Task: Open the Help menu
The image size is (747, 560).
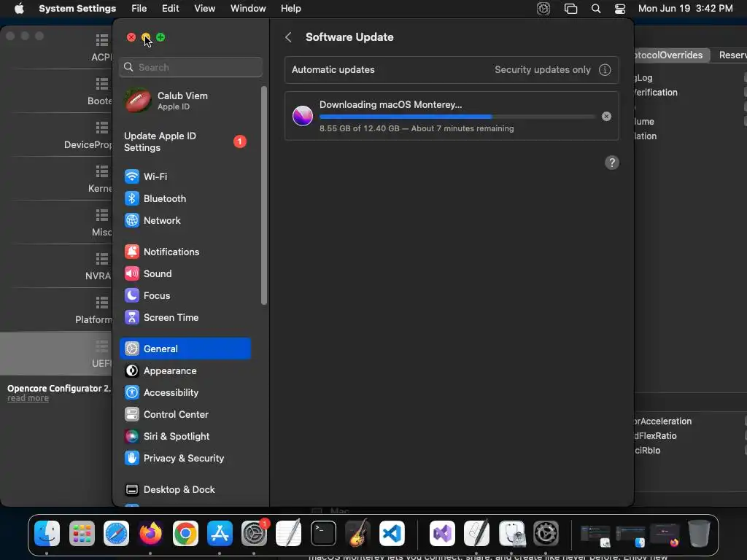Action: [290, 9]
